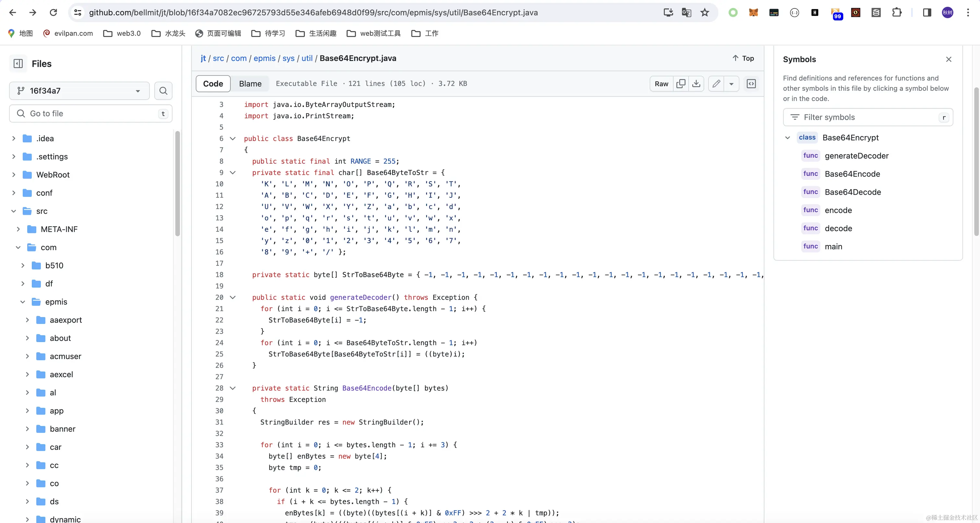Open the 工作 bookmark folder

tap(425, 33)
